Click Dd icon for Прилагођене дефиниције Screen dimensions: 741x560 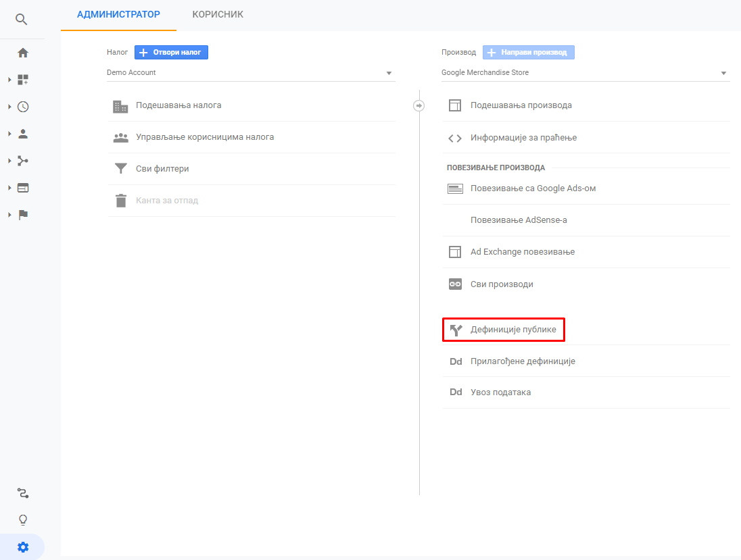point(456,361)
